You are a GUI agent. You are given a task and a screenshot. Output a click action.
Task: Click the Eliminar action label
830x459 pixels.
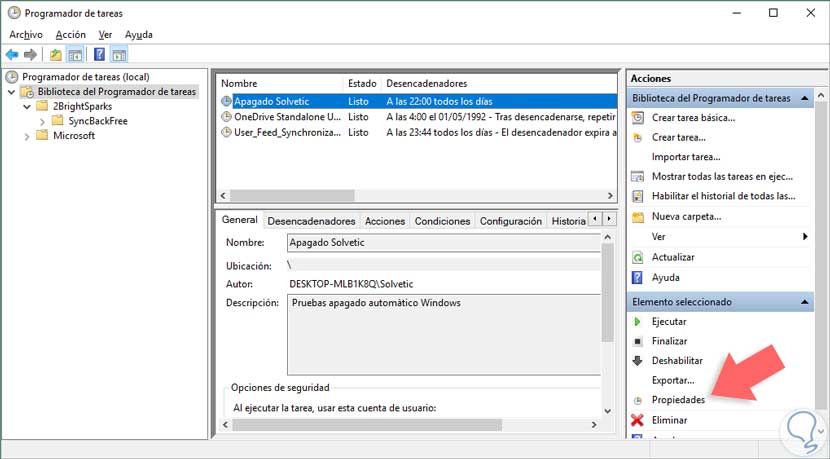(x=670, y=420)
